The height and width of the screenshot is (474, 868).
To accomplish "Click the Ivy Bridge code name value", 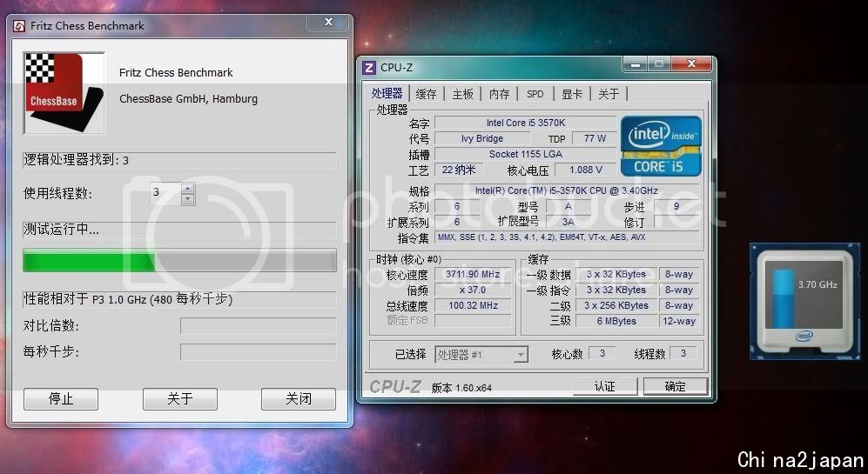I will (x=482, y=138).
